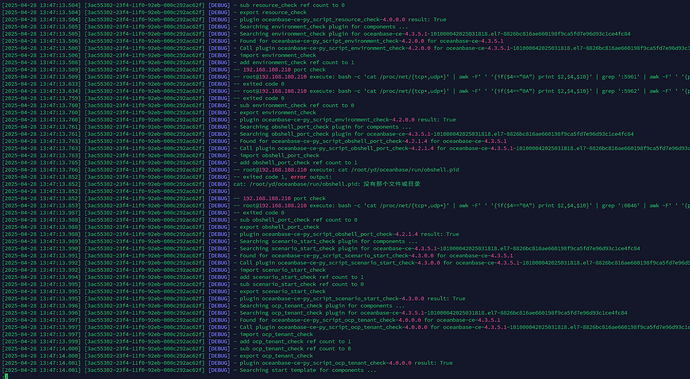Select 'Searching environment_check plugin for components ...'
This screenshot has width=690, height=379.
pyautogui.click(x=320, y=27)
